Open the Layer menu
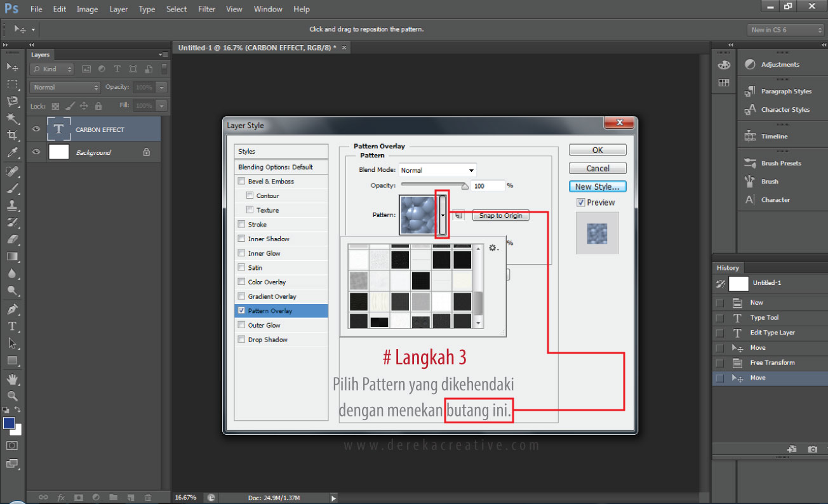This screenshot has width=828, height=504. point(118,9)
